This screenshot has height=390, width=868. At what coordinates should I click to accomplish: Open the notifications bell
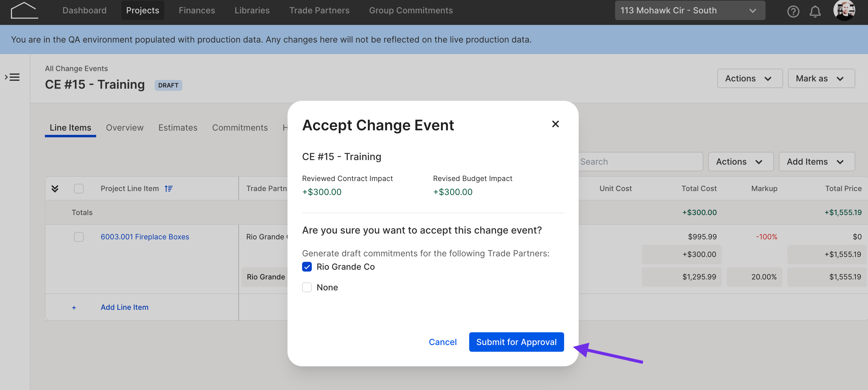click(x=815, y=12)
